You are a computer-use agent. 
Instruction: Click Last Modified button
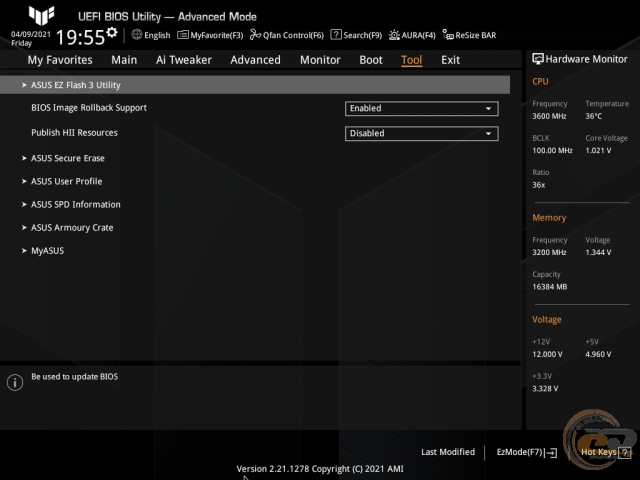(x=448, y=452)
